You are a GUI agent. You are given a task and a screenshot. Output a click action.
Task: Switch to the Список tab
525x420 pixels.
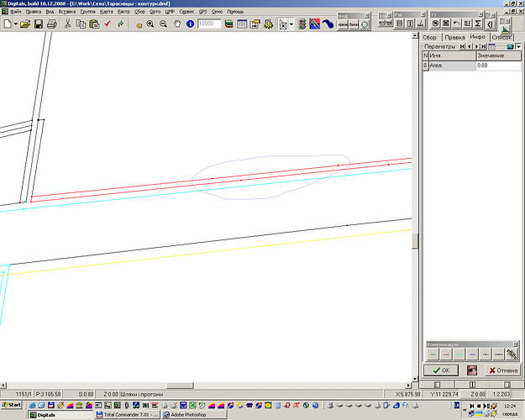[501, 38]
